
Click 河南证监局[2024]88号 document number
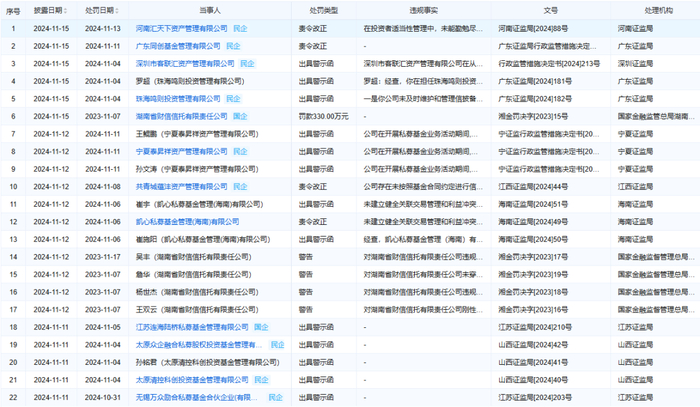click(x=533, y=29)
